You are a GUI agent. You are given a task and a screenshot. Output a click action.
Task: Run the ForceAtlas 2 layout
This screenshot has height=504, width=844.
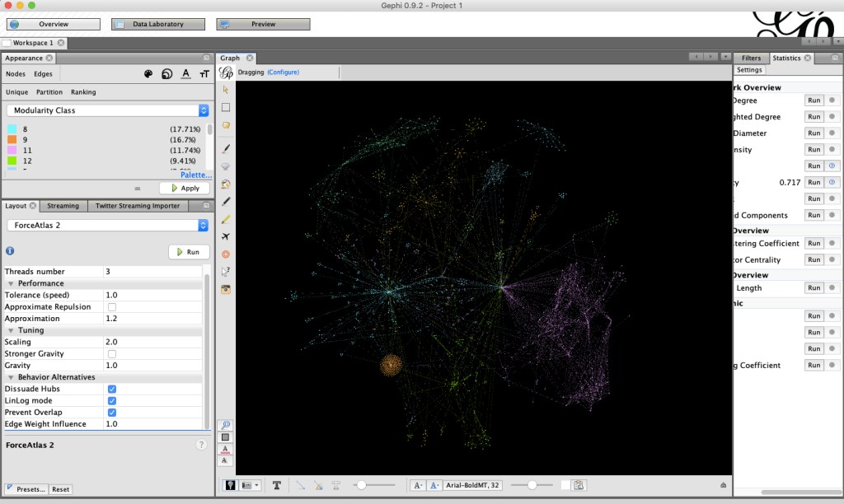(x=189, y=252)
